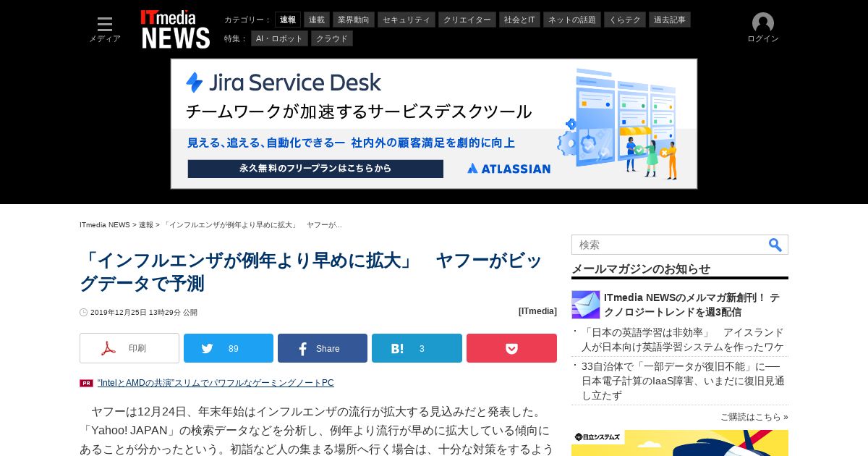The width and height of the screenshot is (868, 456).
Task: Click 速報 breadcrumb link
Action: tap(146, 225)
